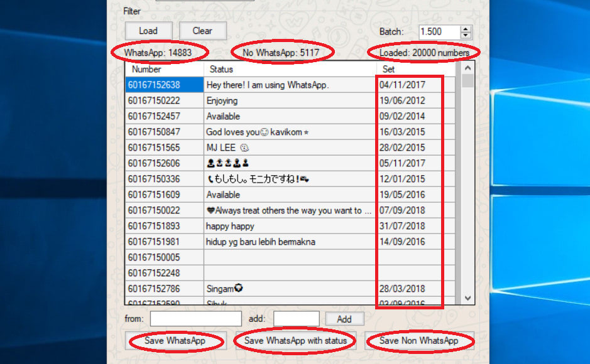Screen dimensions: 590x364
Task: Click the date 09/02/2014
Action: pos(402,117)
